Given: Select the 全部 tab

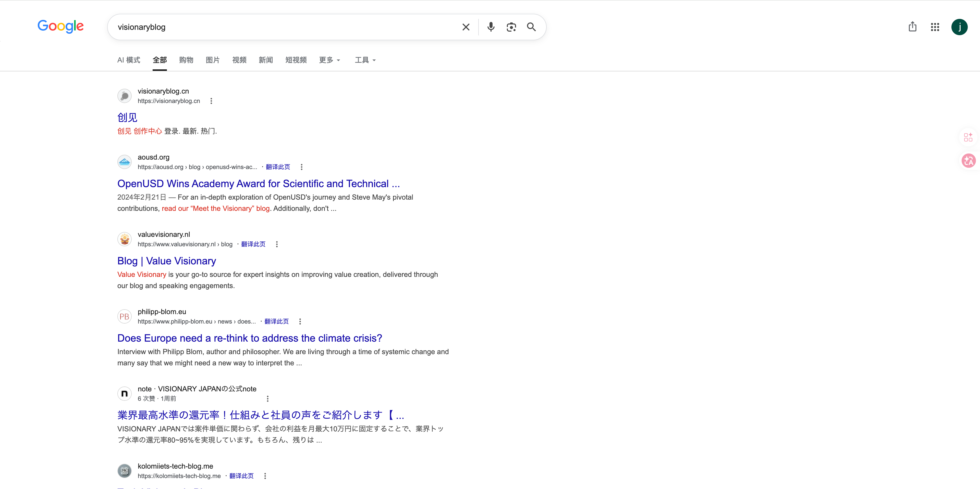Looking at the screenshot, I should pyautogui.click(x=160, y=60).
